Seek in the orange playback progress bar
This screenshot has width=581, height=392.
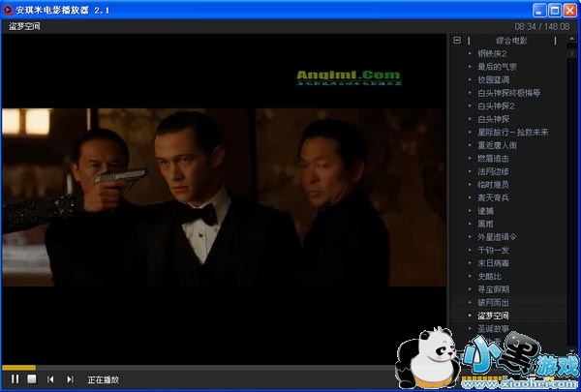point(18,368)
